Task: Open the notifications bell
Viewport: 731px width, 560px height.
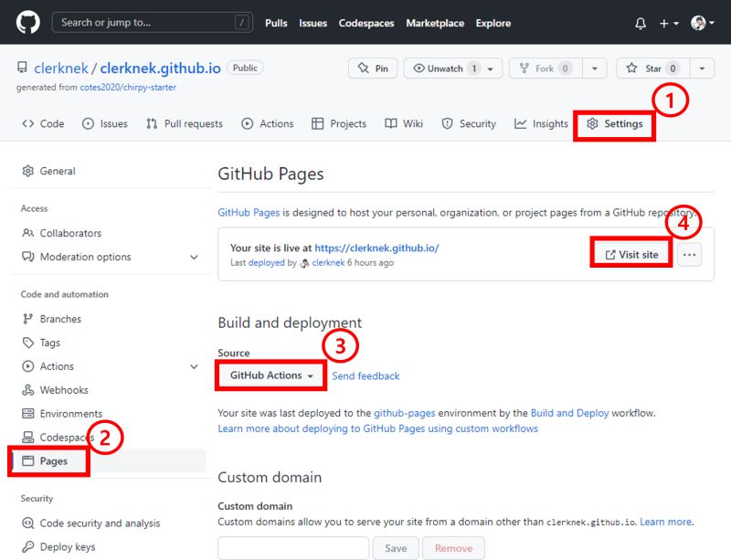Action: pos(640,22)
